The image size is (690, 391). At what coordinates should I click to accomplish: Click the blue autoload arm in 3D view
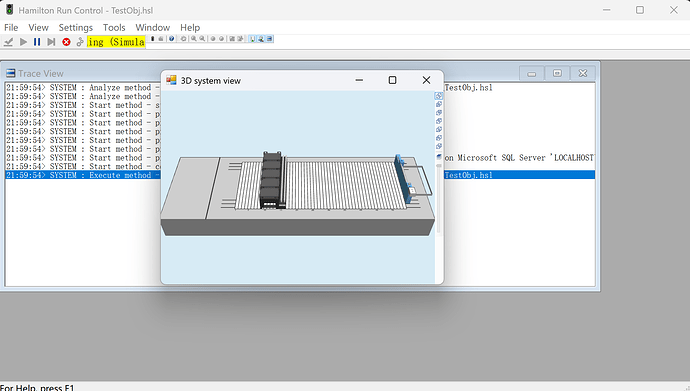coord(404,178)
